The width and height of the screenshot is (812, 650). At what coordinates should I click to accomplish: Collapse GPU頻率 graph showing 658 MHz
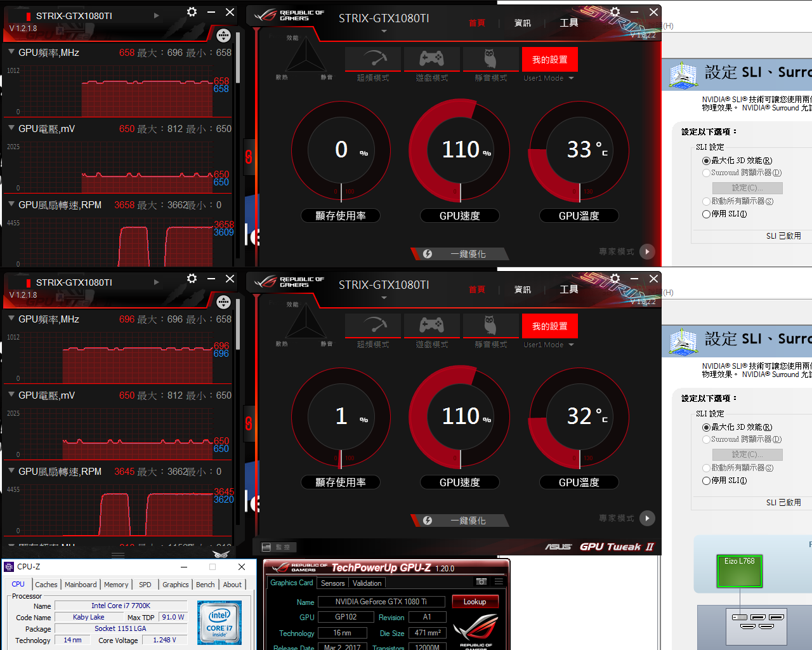(x=11, y=52)
